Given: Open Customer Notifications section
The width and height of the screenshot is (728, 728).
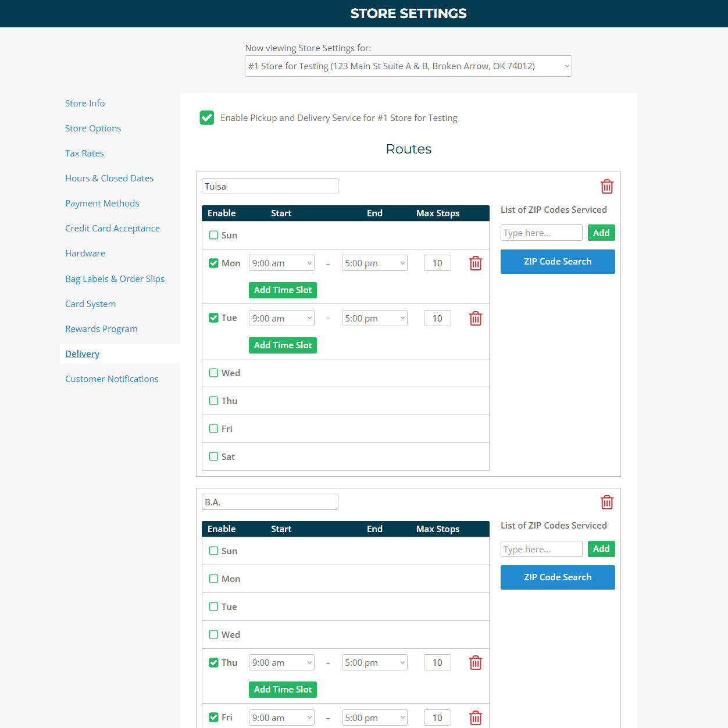Looking at the screenshot, I should (x=112, y=379).
